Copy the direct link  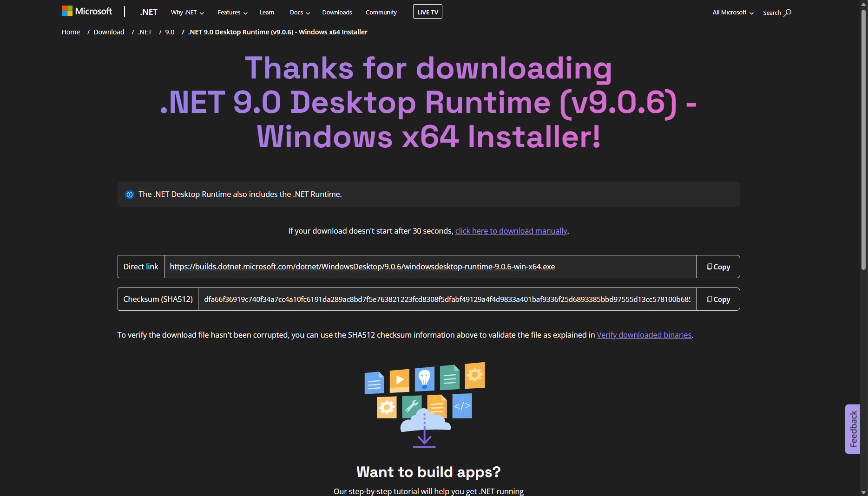(x=718, y=267)
